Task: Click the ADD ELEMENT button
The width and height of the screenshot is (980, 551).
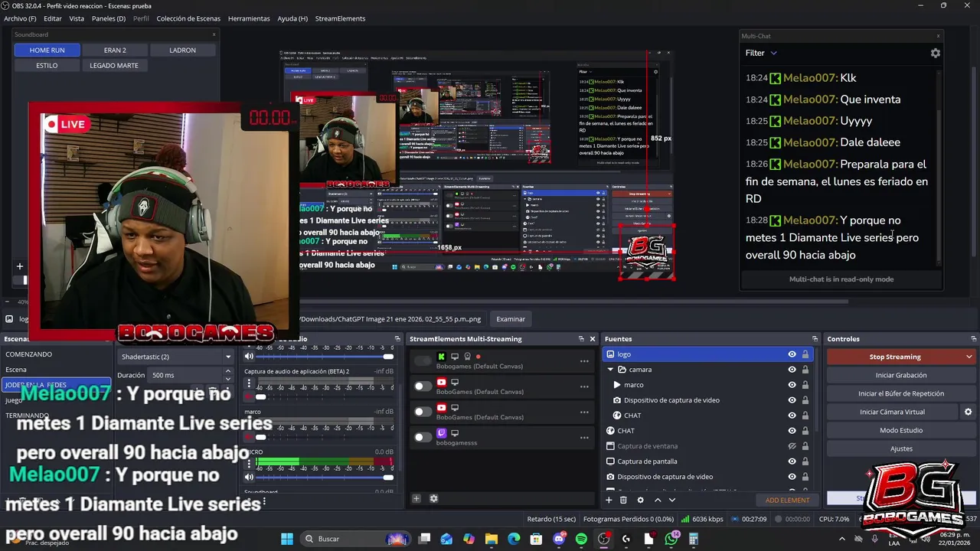Action: [x=787, y=500]
